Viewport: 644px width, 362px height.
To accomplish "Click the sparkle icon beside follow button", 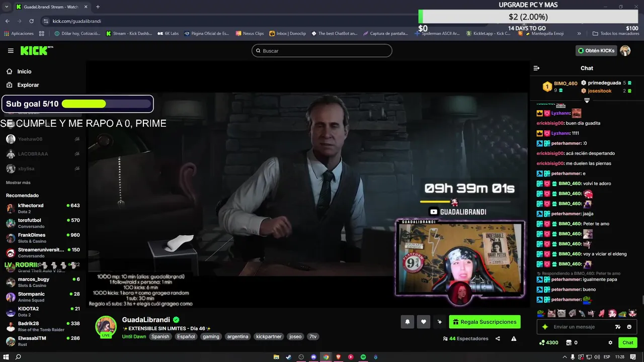I will tap(440, 322).
